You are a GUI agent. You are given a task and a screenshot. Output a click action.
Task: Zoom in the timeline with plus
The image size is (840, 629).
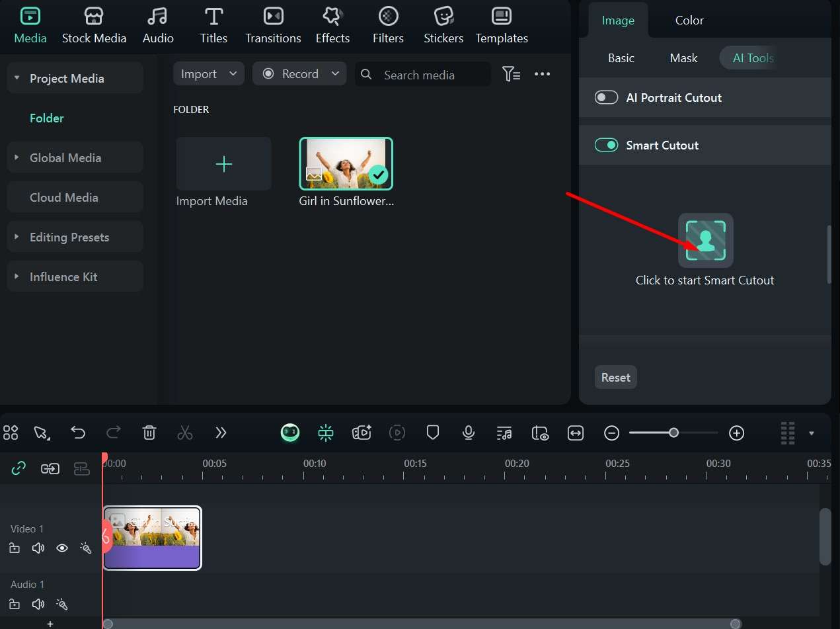(736, 433)
